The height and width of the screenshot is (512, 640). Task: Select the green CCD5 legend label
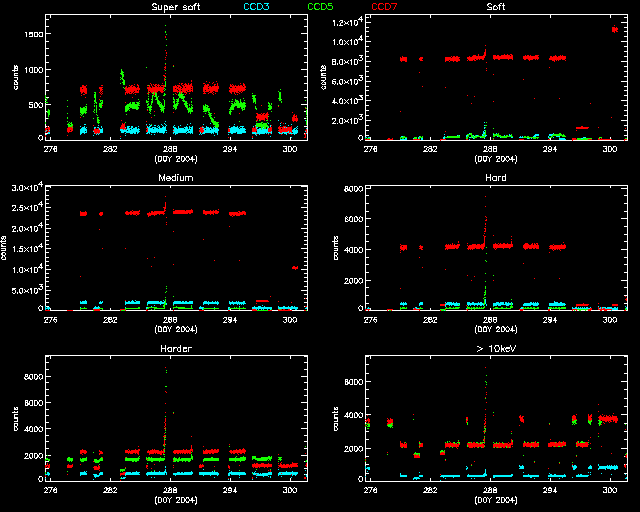click(x=320, y=8)
